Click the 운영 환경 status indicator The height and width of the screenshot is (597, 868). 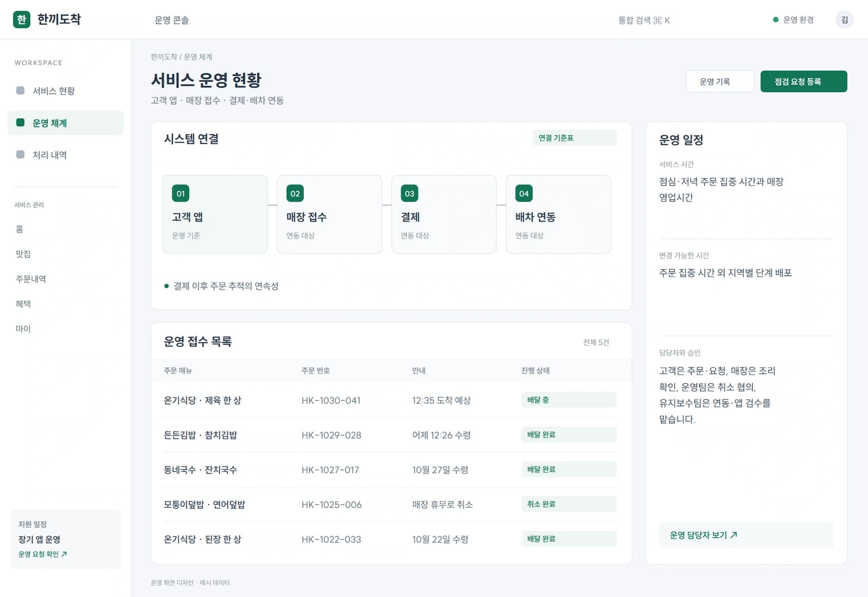793,20
